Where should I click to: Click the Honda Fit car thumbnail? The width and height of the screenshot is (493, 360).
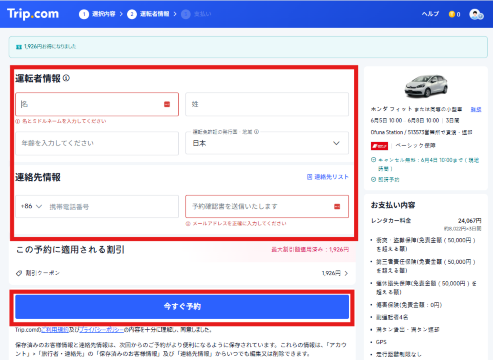pyautogui.click(x=426, y=86)
